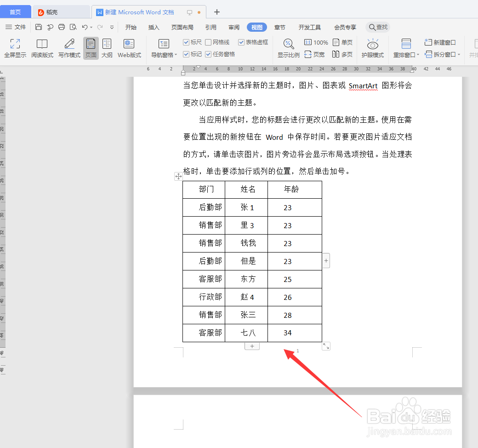Select the reading layout view icon
The image size is (478, 448).
coord(42,48)
